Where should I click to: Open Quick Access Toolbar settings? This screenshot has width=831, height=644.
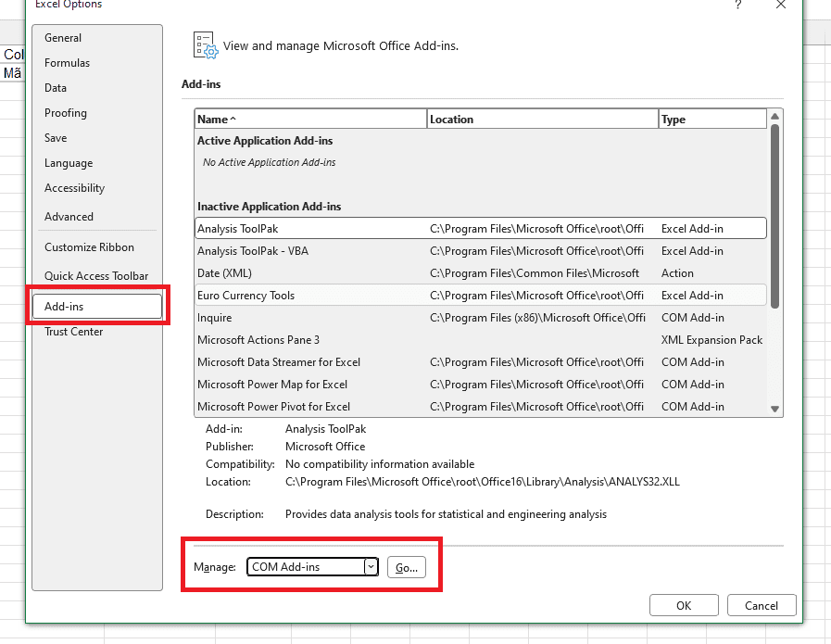(96, 275)
